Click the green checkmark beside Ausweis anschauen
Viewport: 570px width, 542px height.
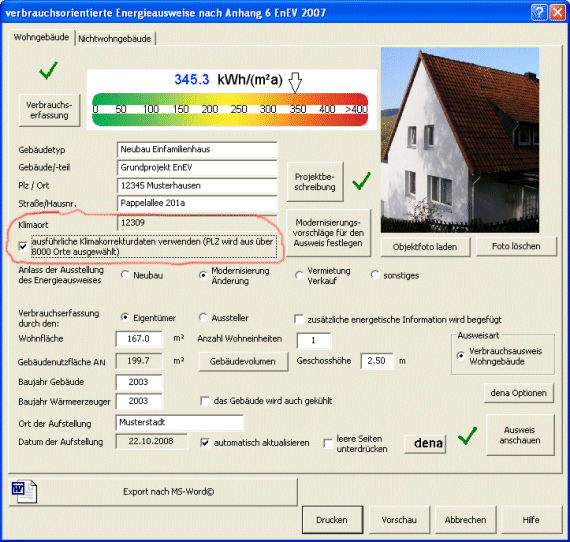[x=467, y=436]
